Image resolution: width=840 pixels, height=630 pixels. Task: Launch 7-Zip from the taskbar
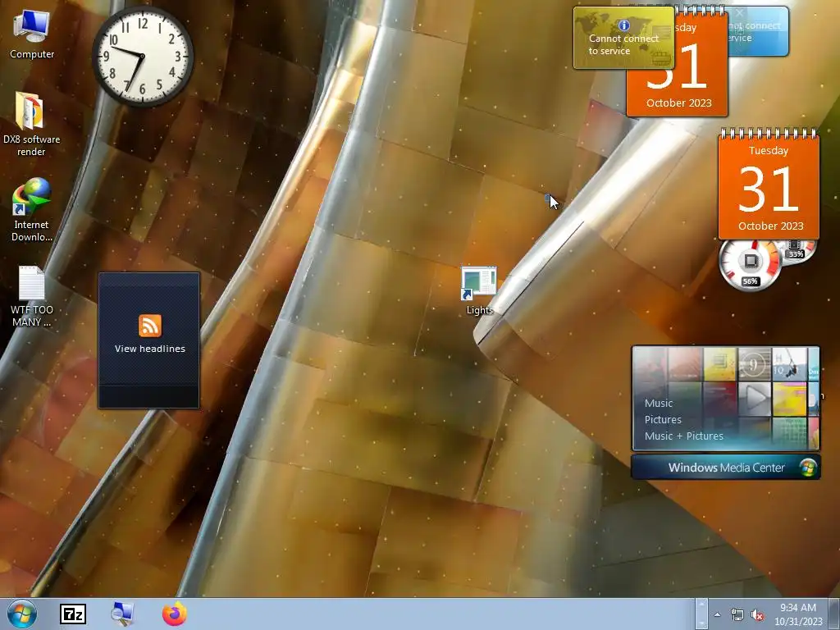click(x=73, y=614)
